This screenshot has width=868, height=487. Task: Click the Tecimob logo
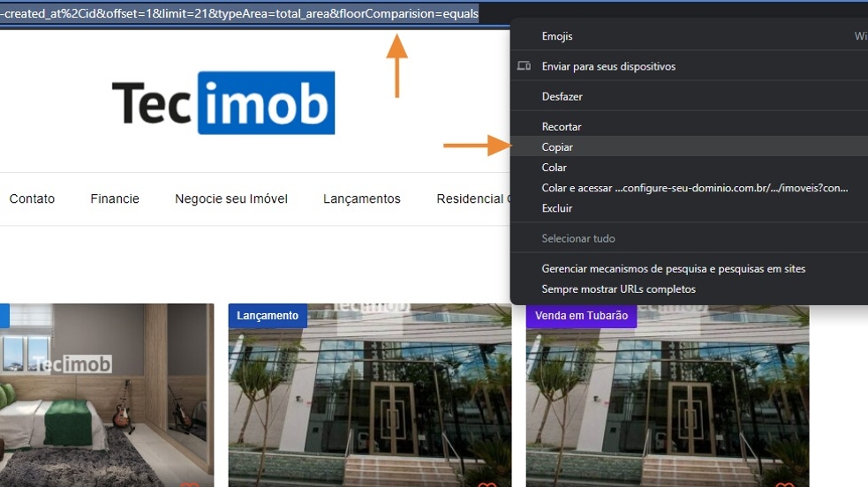[223, 103]
